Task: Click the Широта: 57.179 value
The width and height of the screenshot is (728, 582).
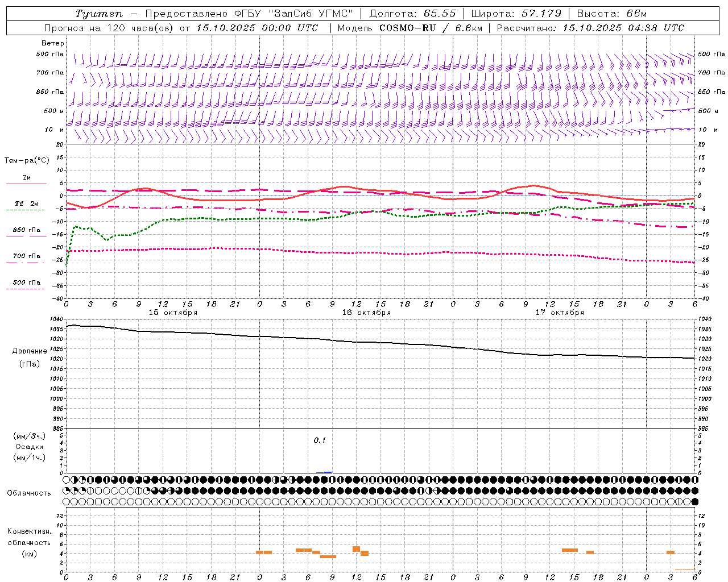Action: click(x=516, y=14)
